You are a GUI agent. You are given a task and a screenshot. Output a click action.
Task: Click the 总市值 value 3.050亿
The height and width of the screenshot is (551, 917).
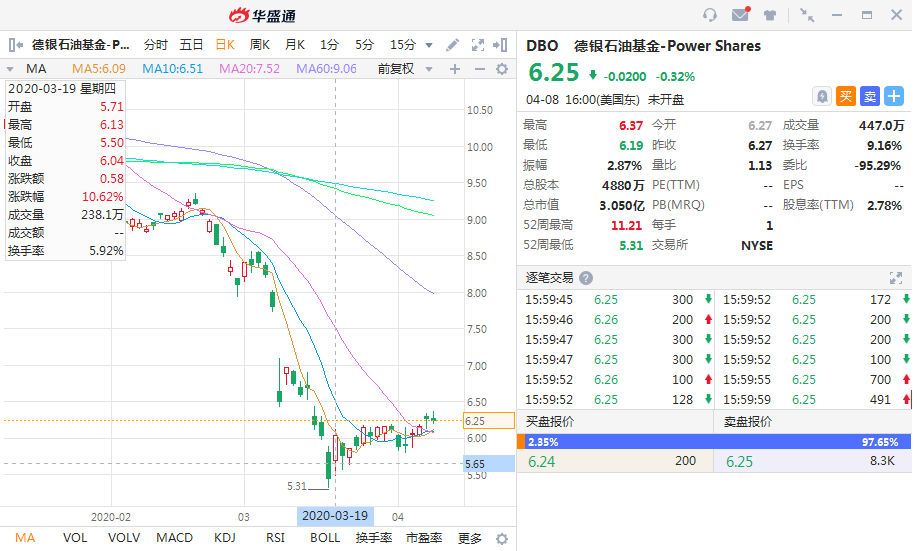click(x=622, y=205)
